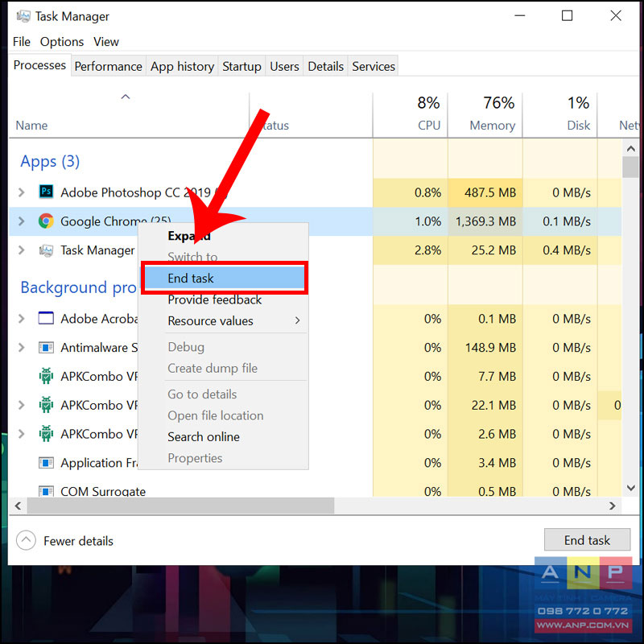
Task: Click the 487.5 MB memory cell
Action: pos(485,192)
